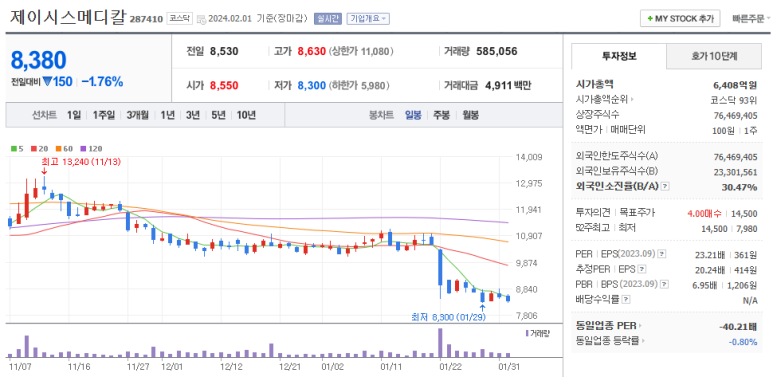Image resolution: width=773 pixels, height=377 pixels.
Task: Click the arrow beside 동일업종 등락률
Action: click(643, 341)
